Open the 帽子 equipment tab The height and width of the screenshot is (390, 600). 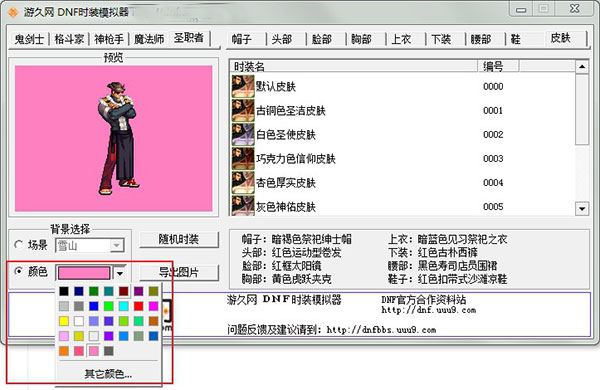tap(247, 39)
